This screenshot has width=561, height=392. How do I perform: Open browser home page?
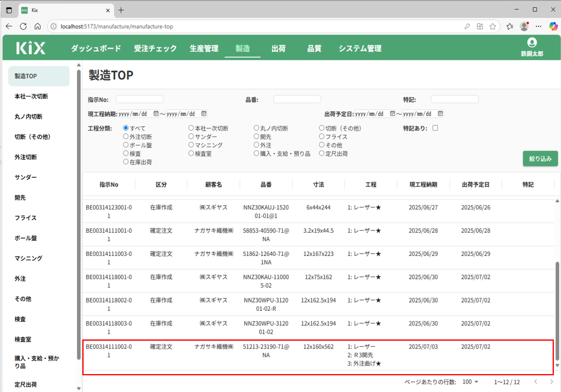tap(38, 26)
